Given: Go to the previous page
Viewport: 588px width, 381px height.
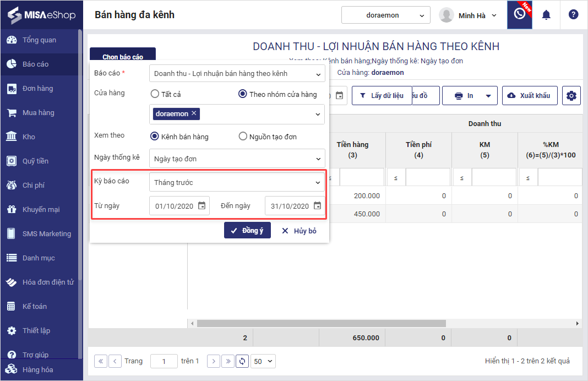Looking at the screenshot, I should (x=115, y=361).
